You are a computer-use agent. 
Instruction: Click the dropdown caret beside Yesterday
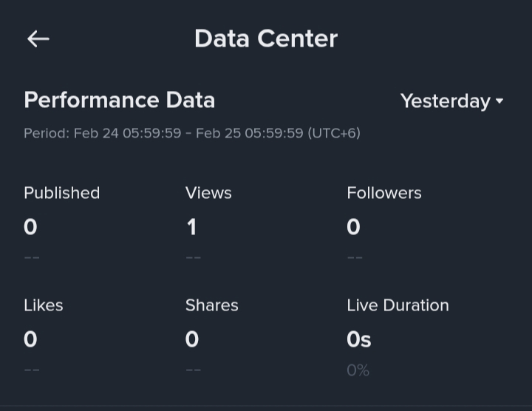(x=500, y=101)
